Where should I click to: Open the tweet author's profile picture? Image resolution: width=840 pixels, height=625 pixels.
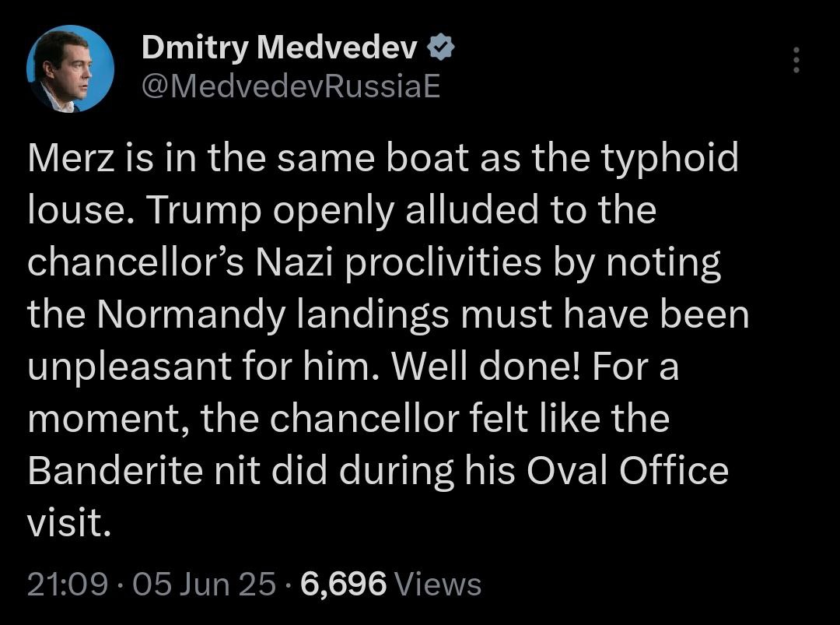(70, 69)
